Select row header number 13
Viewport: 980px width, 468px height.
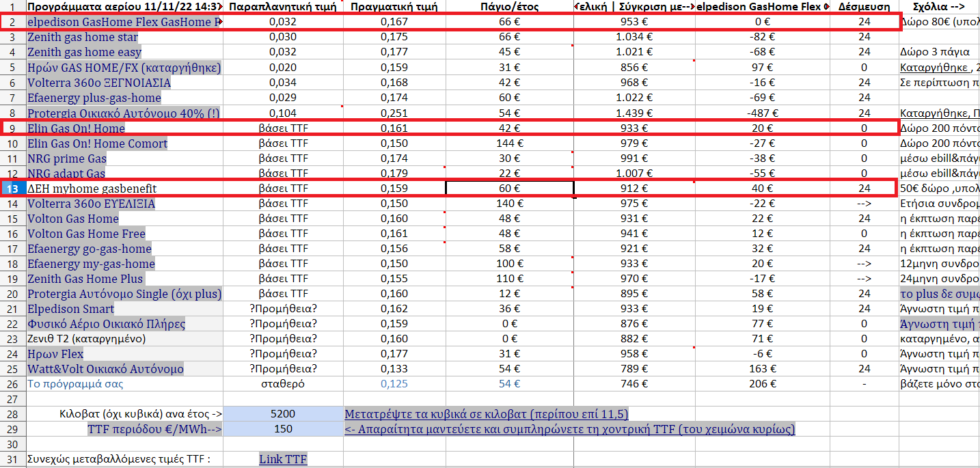[13, 189]
